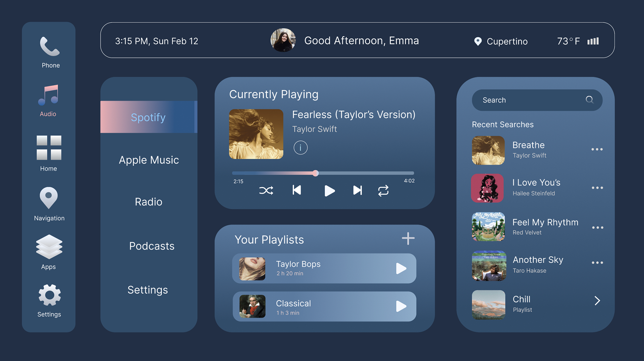Click the Cupertino location label
This screenshot has height=361, width=644.
507,41
